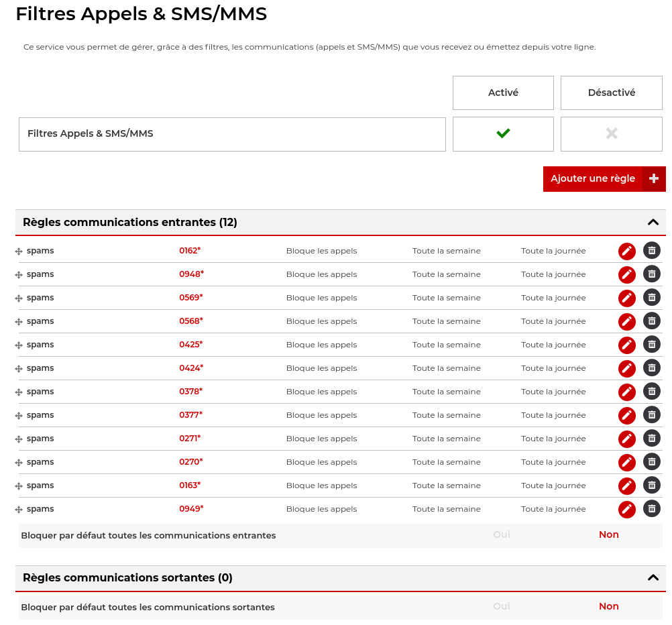Delete the 0424* spam rule

tap(651, 367)
